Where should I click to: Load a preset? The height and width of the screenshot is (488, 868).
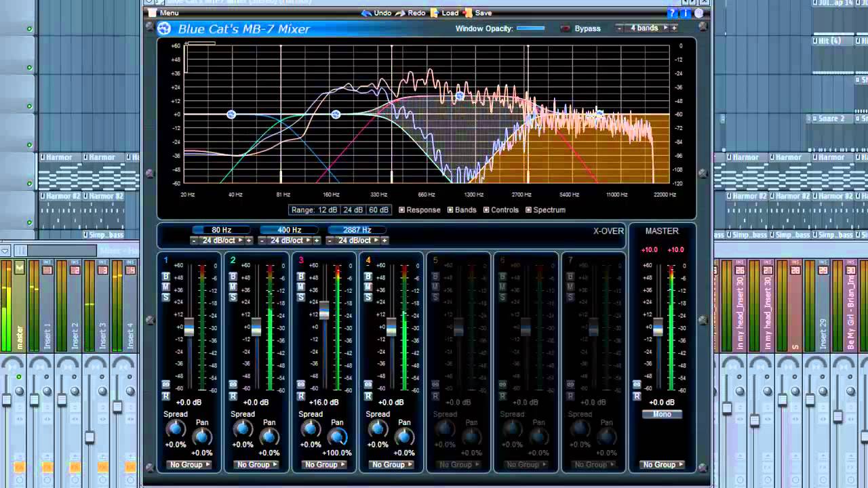click(x=446, y=13)
